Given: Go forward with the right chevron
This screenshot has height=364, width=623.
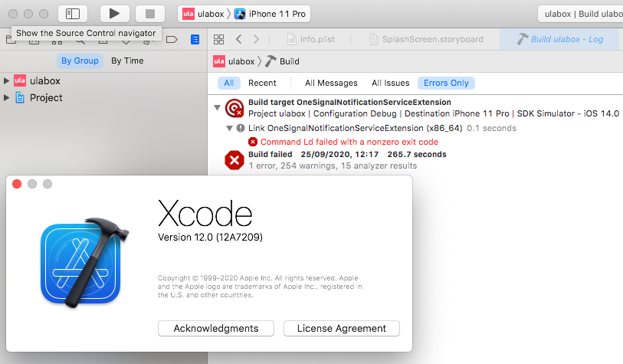Looking at the screenshot, I should point(256,39).
